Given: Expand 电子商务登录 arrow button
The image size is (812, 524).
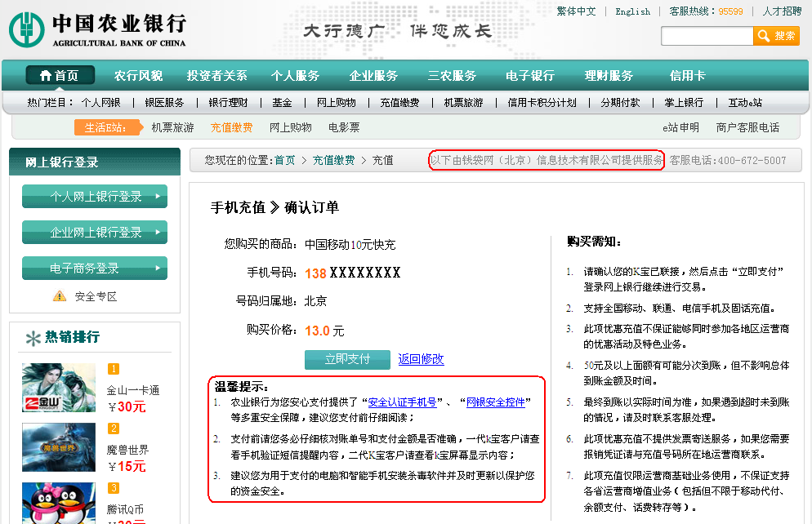Looking at the screenshot, I should 95,268.
